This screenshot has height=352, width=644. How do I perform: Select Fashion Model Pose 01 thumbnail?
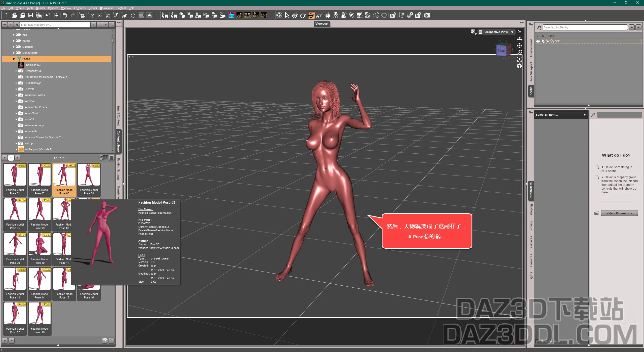(15, 180)
